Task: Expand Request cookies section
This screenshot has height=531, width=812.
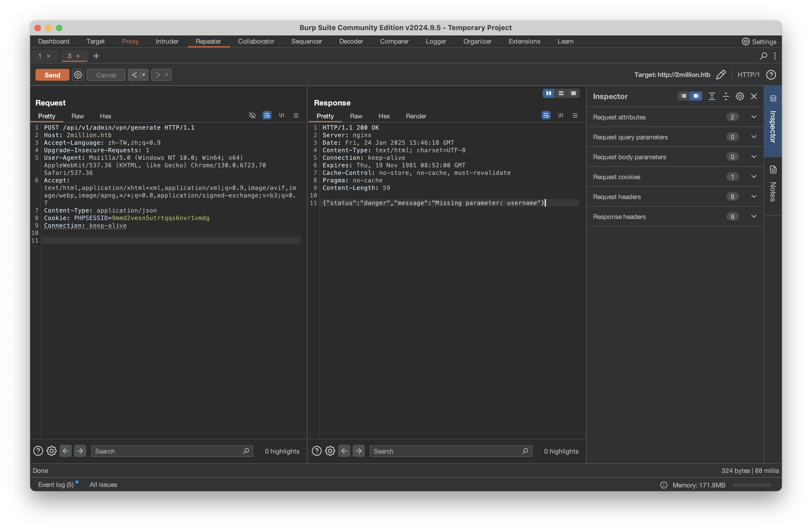Action: coord(754,177)
